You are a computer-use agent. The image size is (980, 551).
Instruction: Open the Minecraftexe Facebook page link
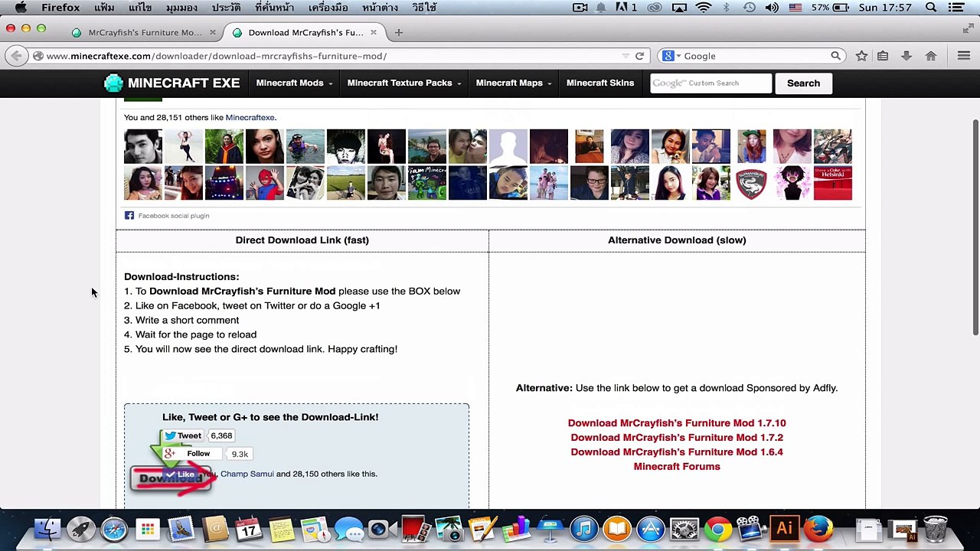(x=250, y=118)
